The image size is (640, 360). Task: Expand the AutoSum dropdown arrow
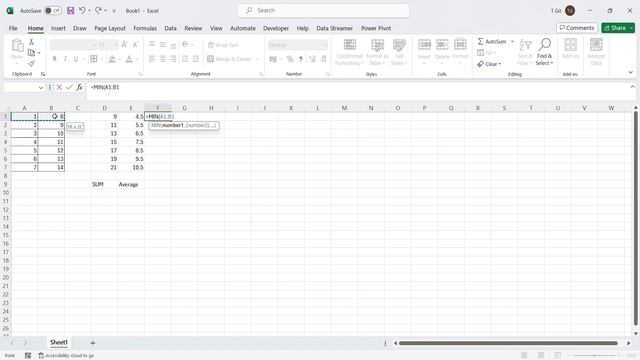coord(512,42)
